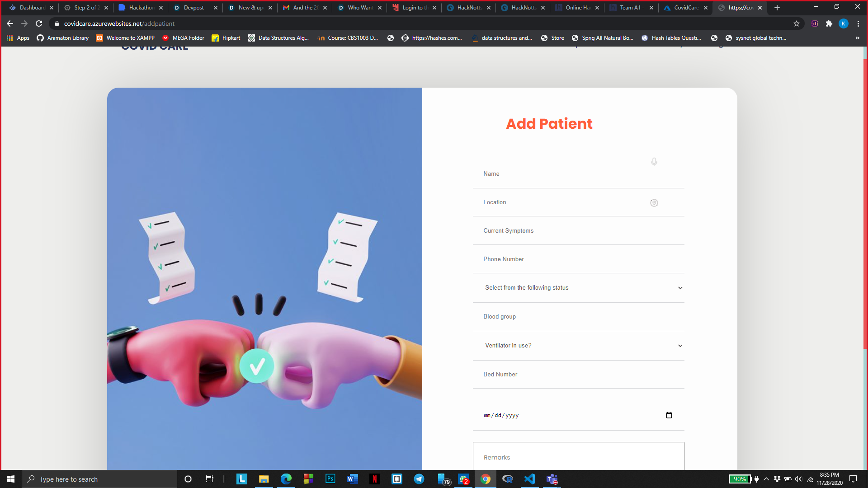Open the MEGA Folder bookmark

(x=183, y=38)
